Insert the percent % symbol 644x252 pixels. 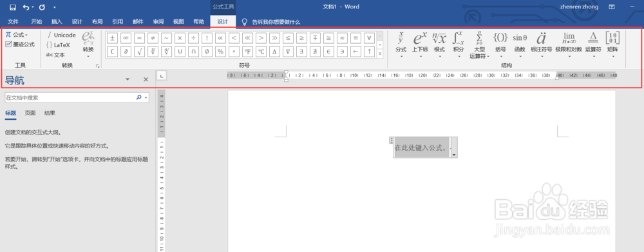click(x=220, y=52)
